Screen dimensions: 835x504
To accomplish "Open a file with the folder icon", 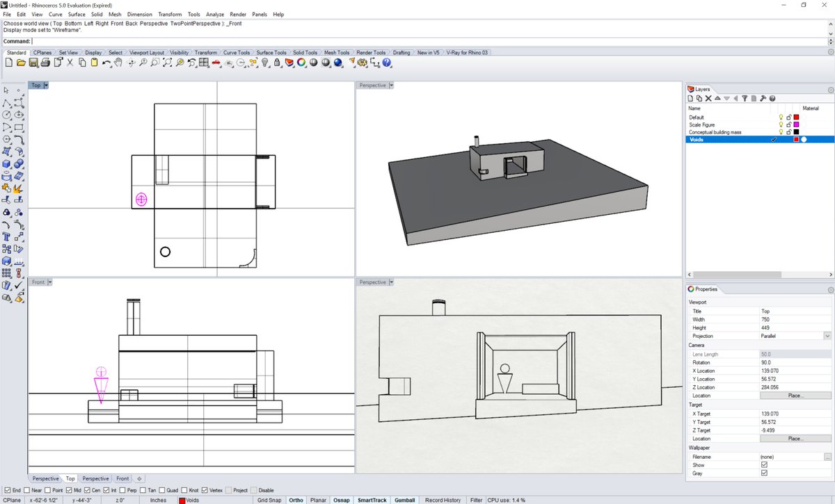I will [x=21, y=63].
